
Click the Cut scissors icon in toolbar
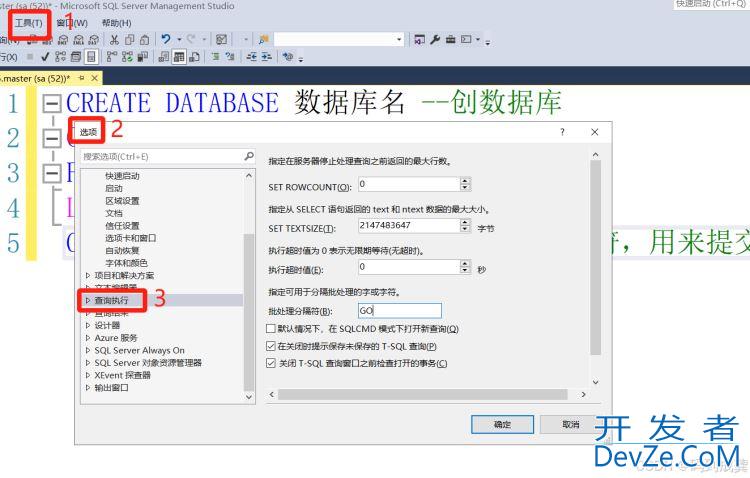click(x=114, y=40)
